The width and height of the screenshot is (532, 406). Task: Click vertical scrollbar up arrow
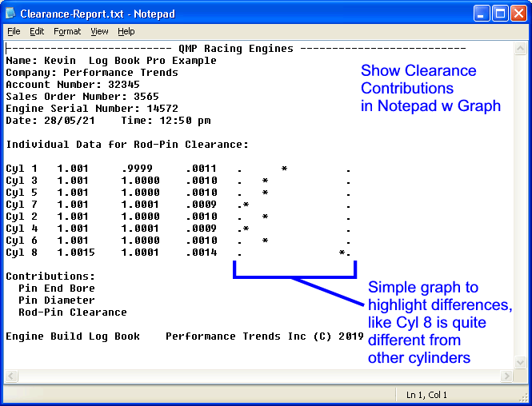[520, 49]
